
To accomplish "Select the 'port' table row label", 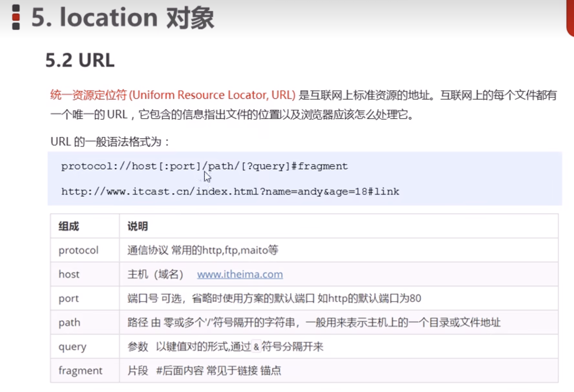I will coord(69,298).
